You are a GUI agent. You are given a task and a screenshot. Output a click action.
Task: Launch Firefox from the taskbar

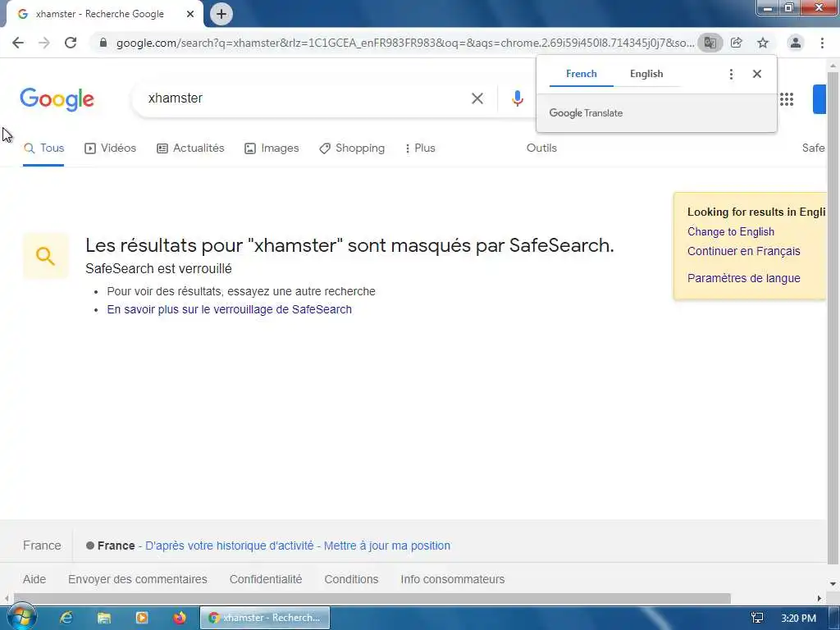180,619
